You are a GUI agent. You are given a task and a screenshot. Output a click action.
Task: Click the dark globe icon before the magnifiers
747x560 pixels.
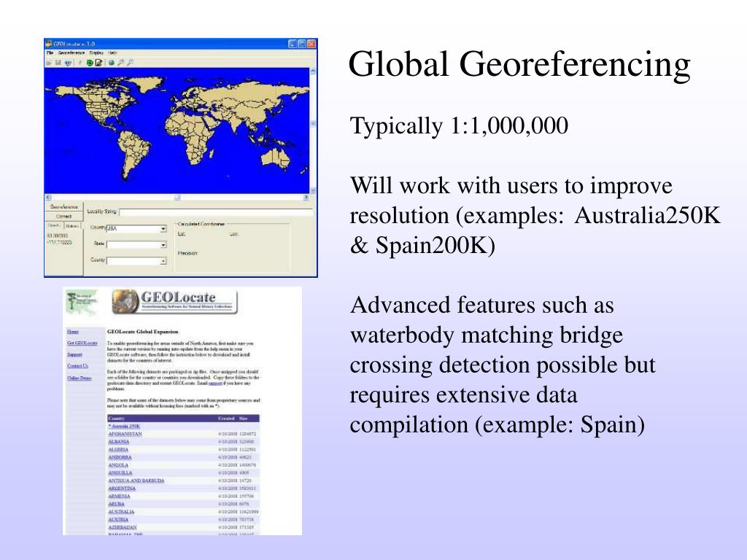[111, 63]
